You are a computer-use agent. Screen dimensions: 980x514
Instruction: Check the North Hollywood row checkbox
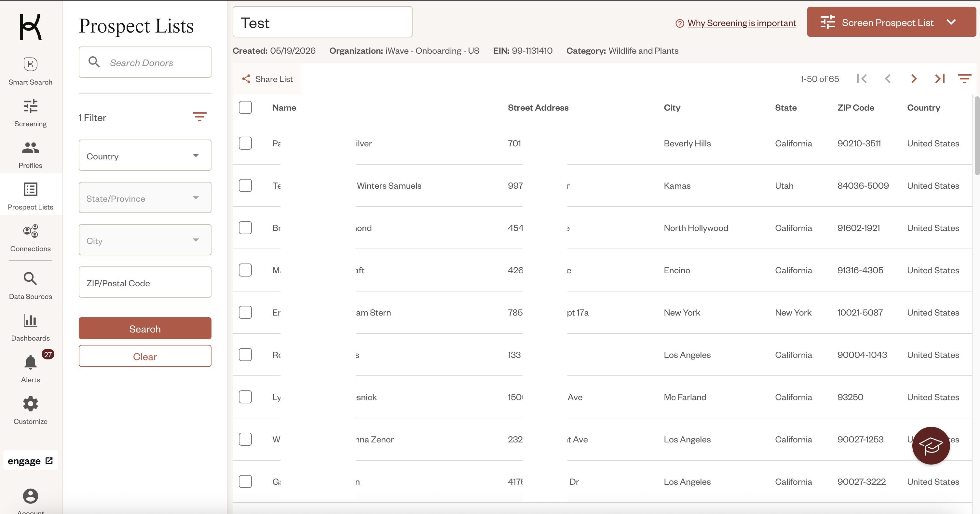click(245, 227)
